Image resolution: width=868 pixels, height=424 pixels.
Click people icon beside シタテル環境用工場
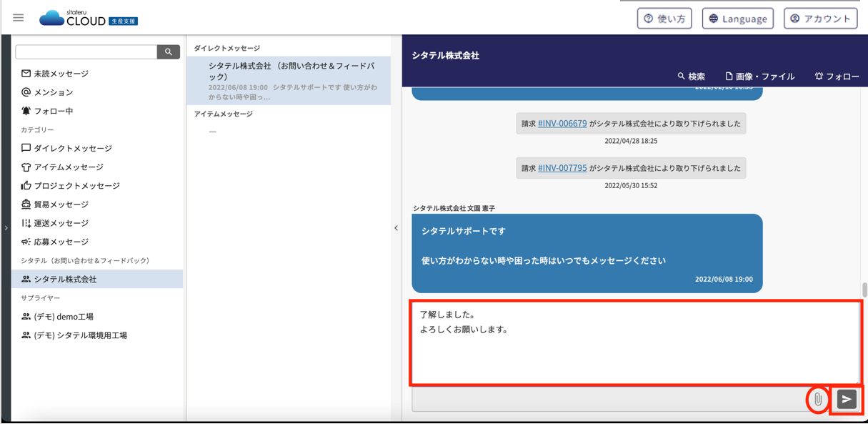pyautogui.click(x=26, y=335)
